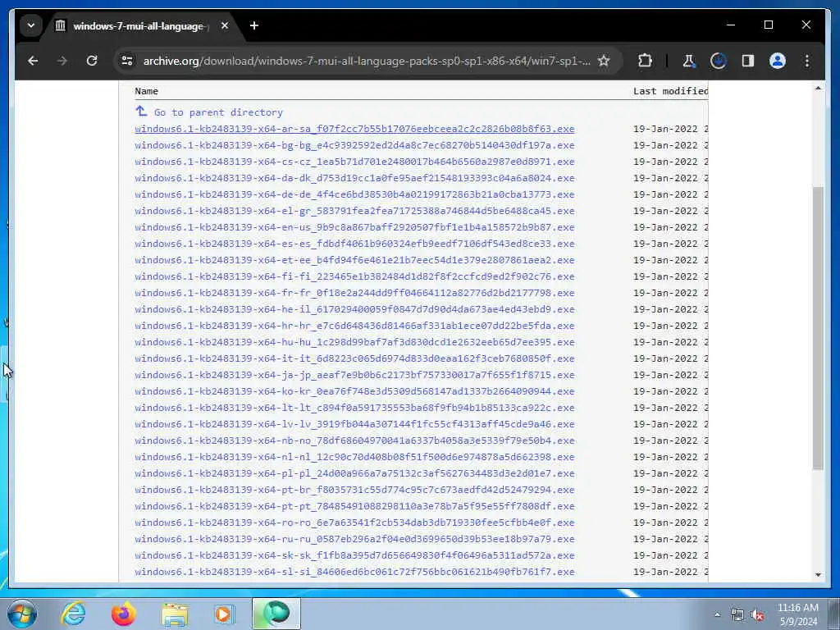
Task: Download the x64 ar-sa language pack exe
Action: [x=354, y=129]
